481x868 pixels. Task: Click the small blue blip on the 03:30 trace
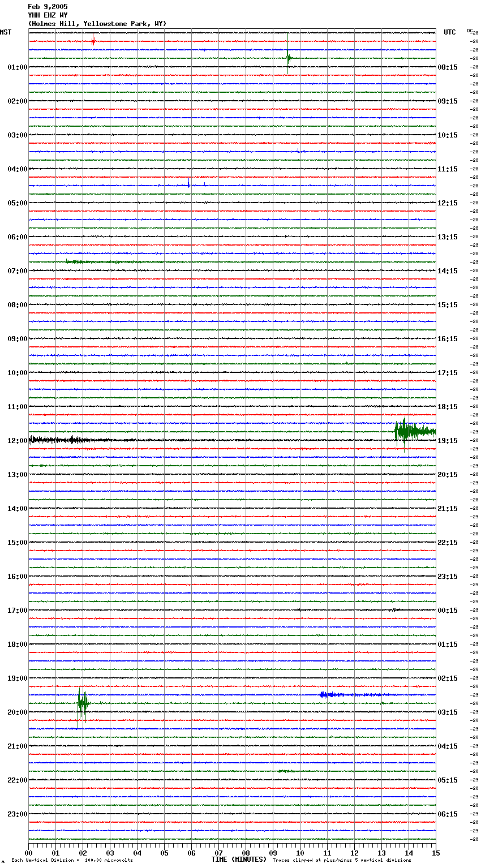[x=298, y=151]
